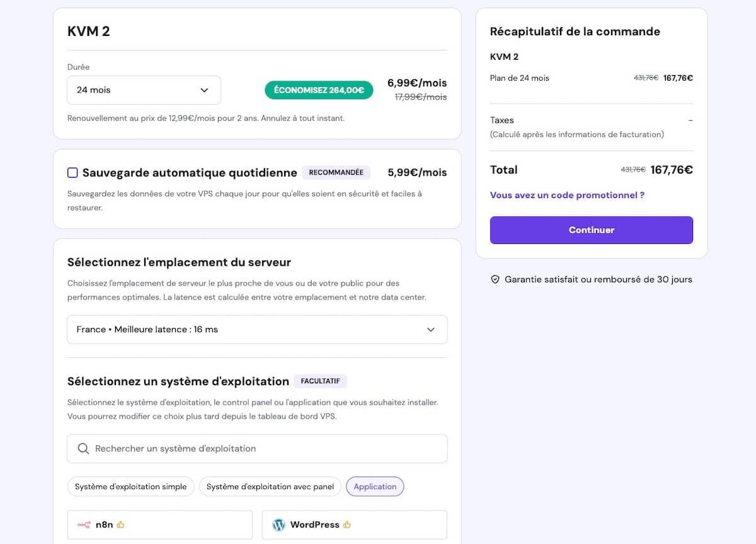Viewport: 756px width, 544px height.
Task: Open the code promotionnel link
Action: click(x=567, y=195)
